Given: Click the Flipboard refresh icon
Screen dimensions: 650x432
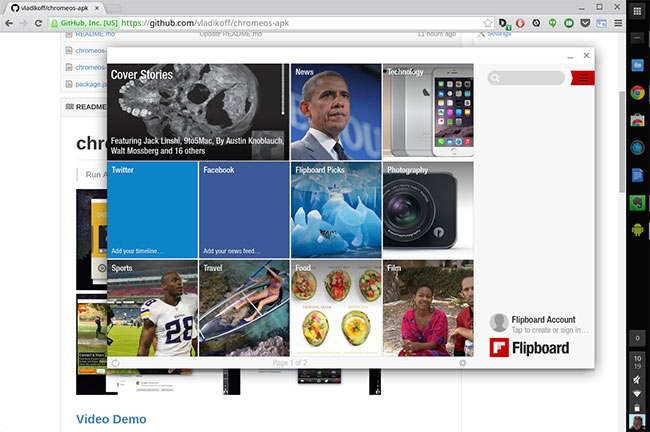Looking at the screenshot, I should [x=115, y=363].
